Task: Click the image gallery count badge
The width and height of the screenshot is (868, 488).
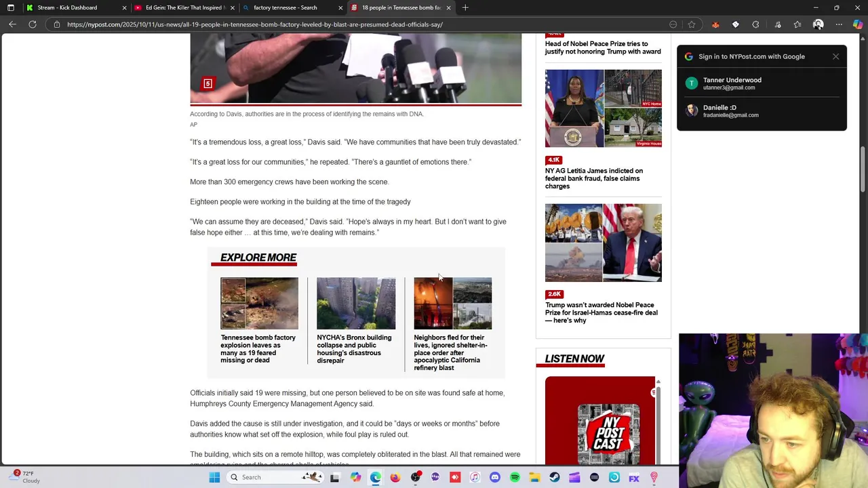Action: click(208, 83)
